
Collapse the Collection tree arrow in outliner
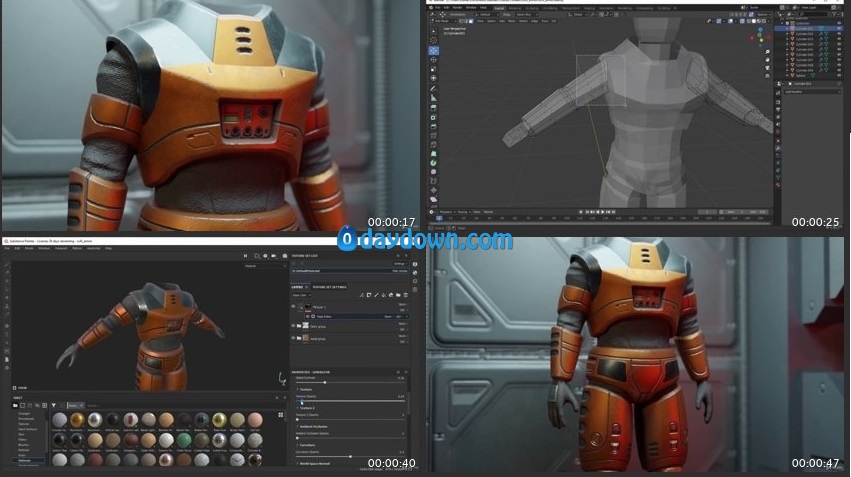tap(783, 23)
